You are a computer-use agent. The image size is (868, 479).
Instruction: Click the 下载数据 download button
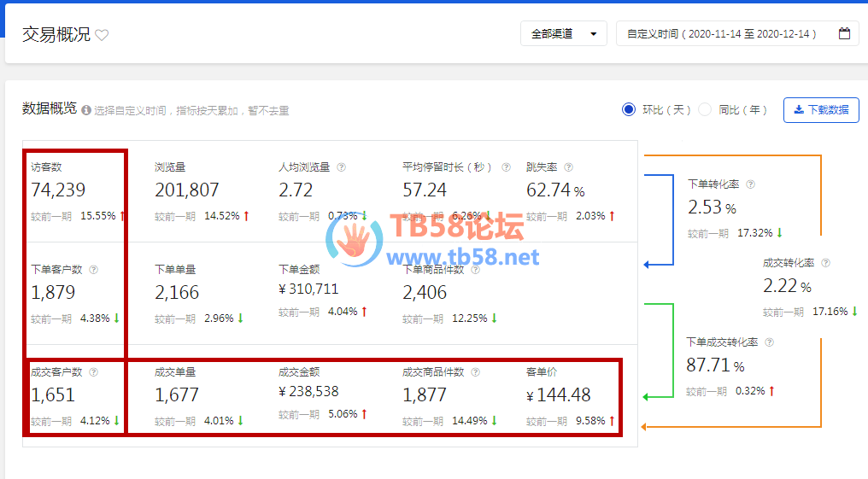pyautogui.click(x=821, y=109)
